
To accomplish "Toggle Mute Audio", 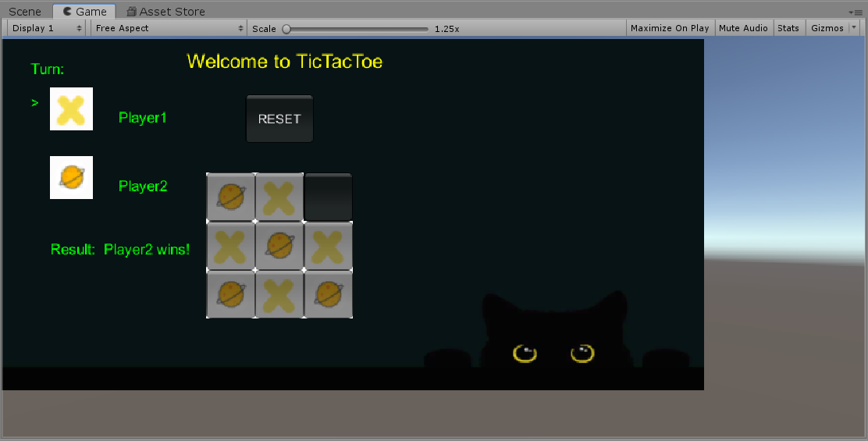I will tap(743, 28).
